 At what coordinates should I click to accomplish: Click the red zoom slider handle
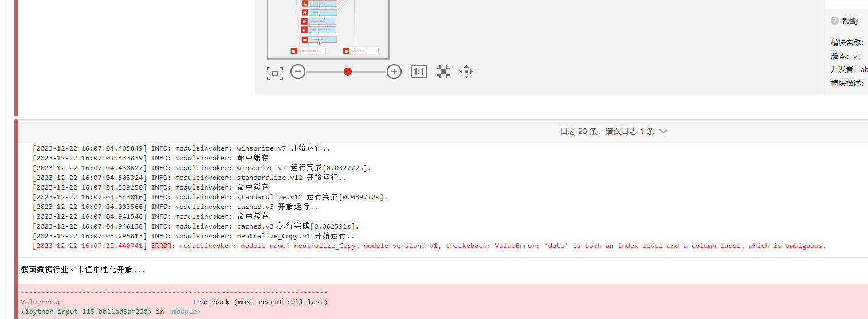point(348,72)
